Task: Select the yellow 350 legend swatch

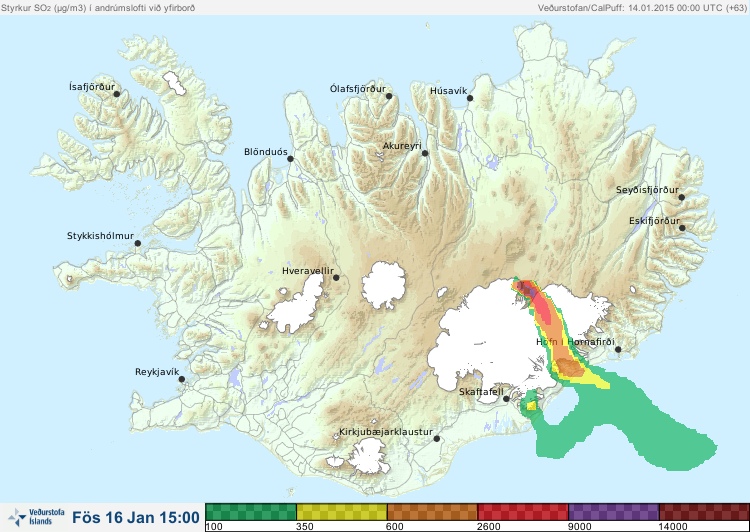Action: point(342,512)
